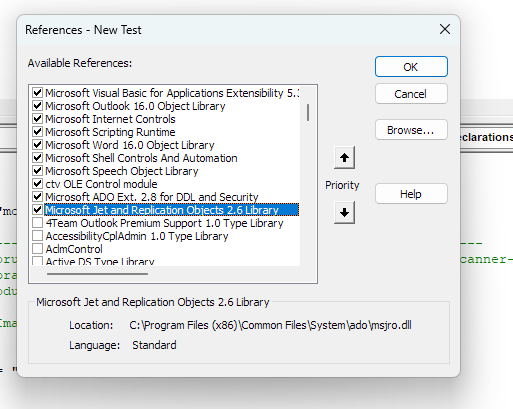Confirm references with OK button
The width and height of the screenshot is (513, 409).
(411, 67)
